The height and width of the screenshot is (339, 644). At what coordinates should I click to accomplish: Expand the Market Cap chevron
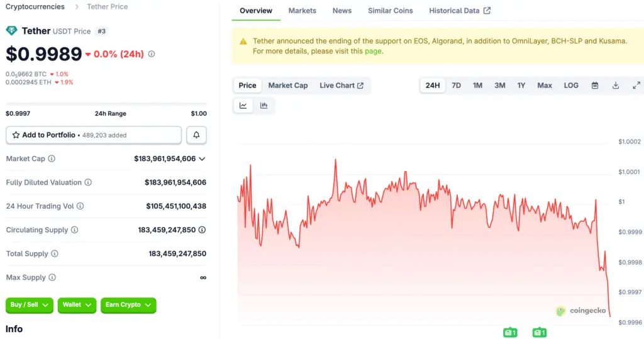202,159
